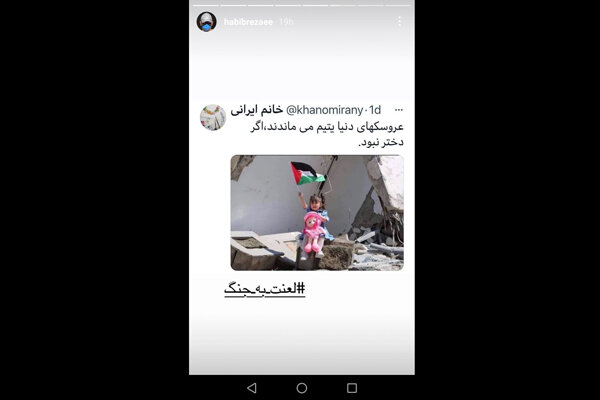Click the Palestinian flag in the photo
This screenshot has height=400, width=600.
[308, 173]
